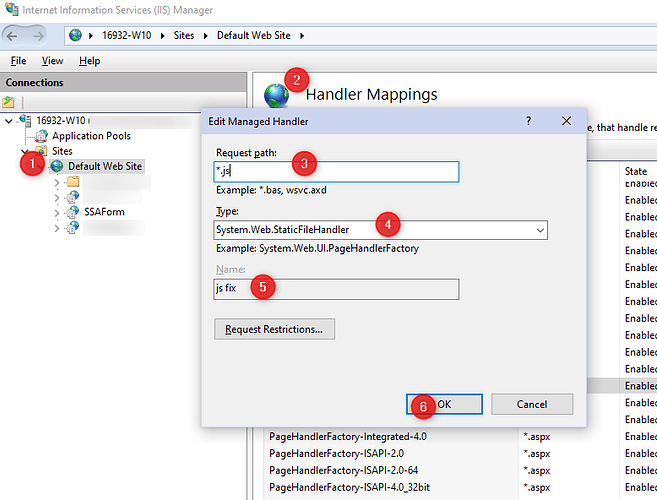Click Sites in the breadcrumb
657x500 pixels.
(184, 36)
